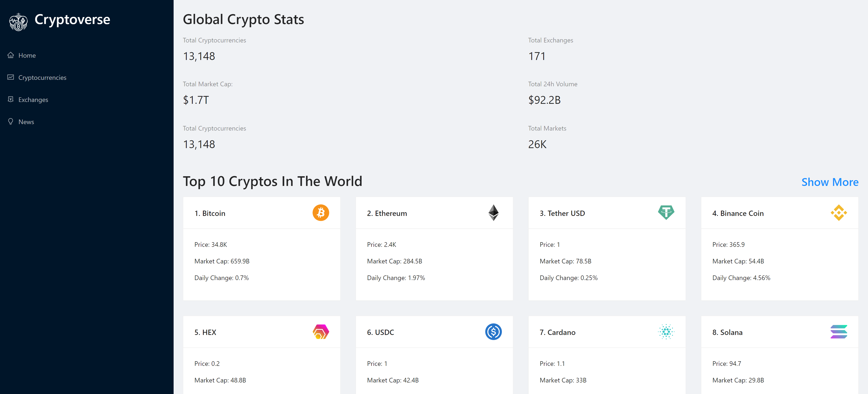Click the Total Market Cap value $1.7T
The height and width of the screenshot is (394, 868).
click(196, 100)
